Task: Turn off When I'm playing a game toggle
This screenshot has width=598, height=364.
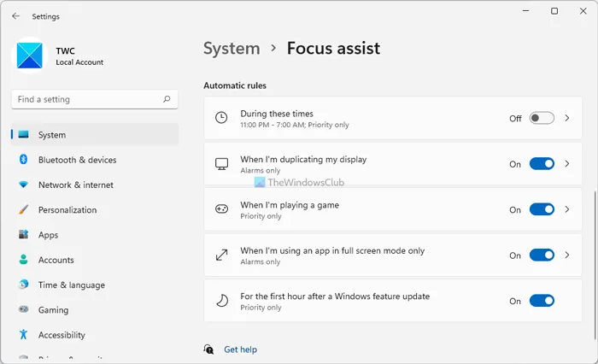Action: pyautogui.click(x=542, y=209)
